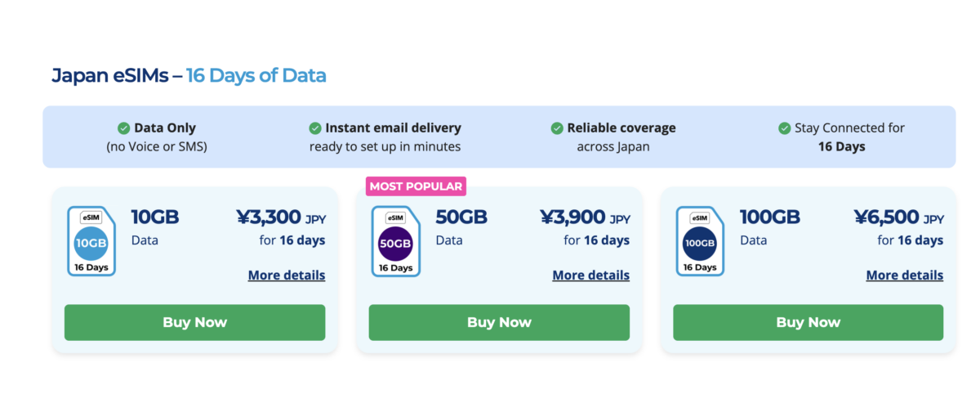
Task: Click the 10GB eSIM card icon
Action: pyautogui.click(x=91, y=241)
